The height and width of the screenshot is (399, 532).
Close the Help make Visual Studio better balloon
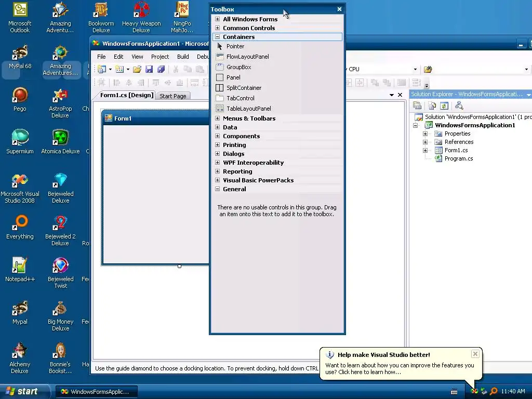475,354
